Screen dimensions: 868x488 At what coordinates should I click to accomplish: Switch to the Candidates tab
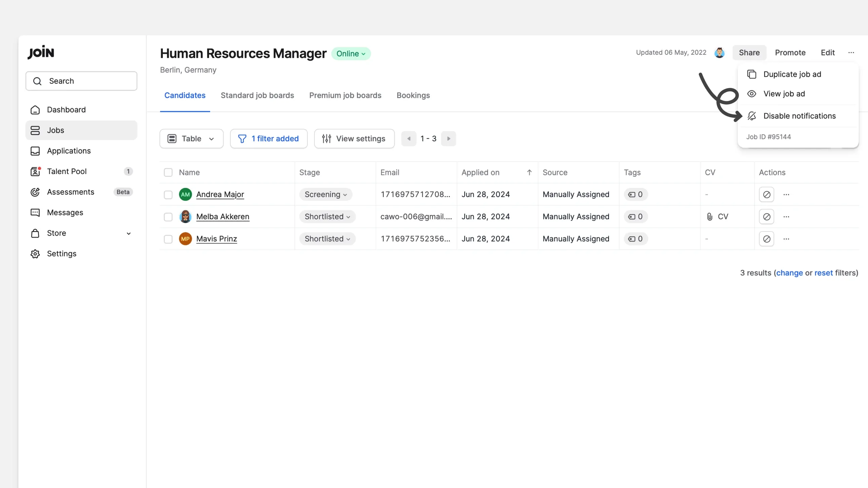185,96
